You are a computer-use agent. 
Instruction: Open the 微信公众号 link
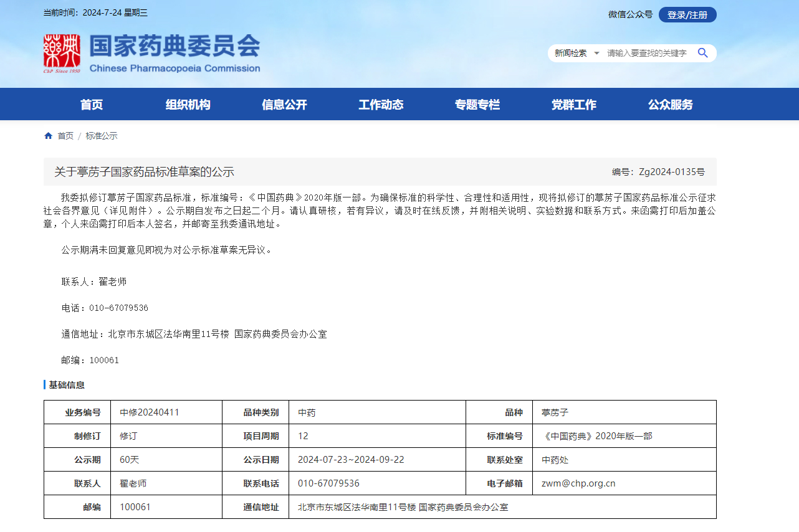coord(630,14)
